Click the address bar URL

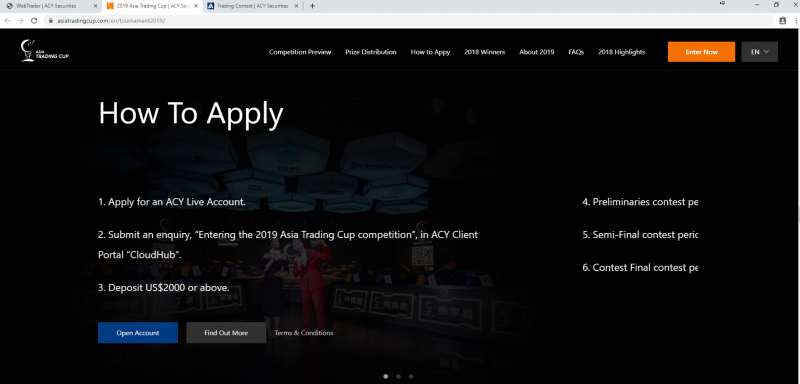point(111,21)
